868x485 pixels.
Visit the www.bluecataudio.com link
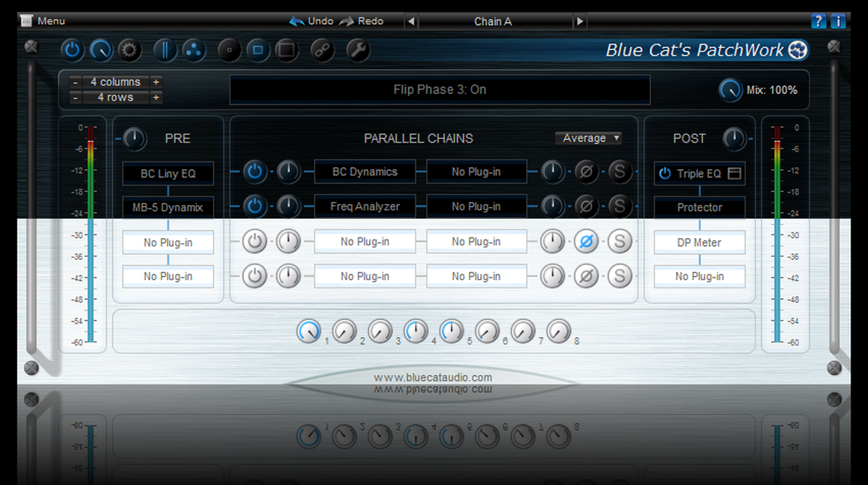433,377
